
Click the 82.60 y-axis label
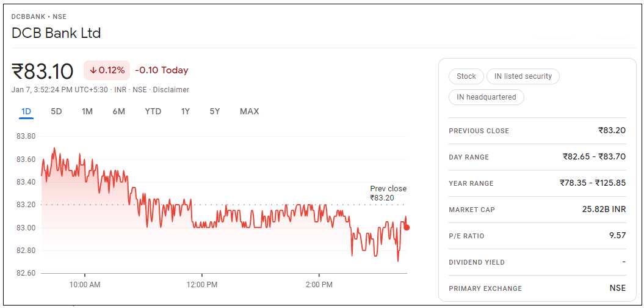coord(26,273)
